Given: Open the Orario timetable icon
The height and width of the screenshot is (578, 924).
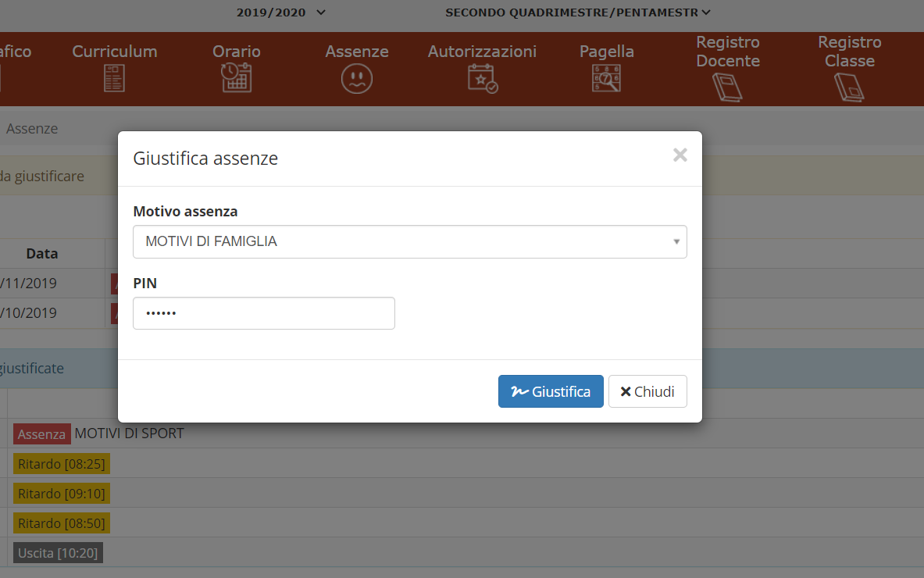Looking at the screenshot, I should (236, 78).
